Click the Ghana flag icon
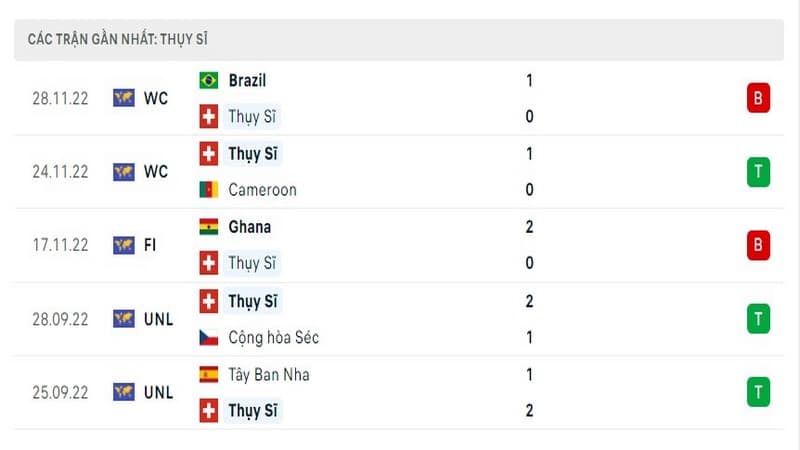 [x=209, y=227]
